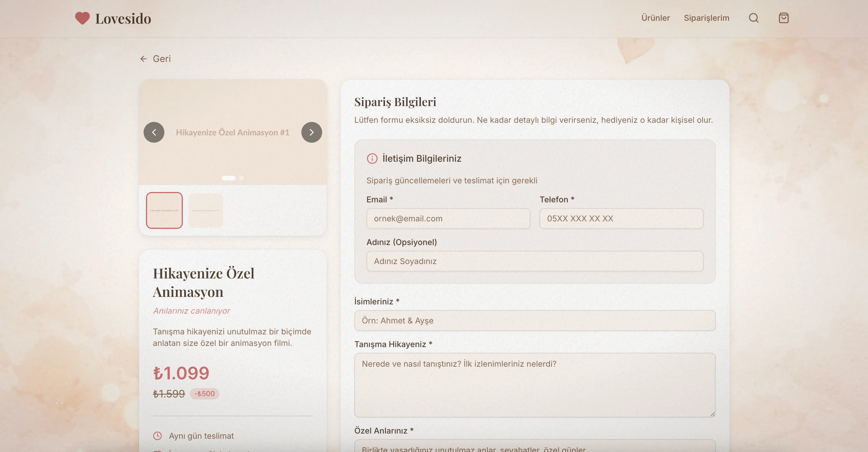Open the Ürünler menu item
Viewport: 868px width, 452px height.
(655, 18)
